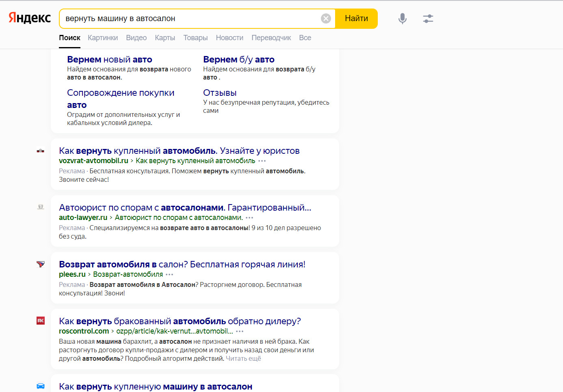
Task: Click the plees.ru domain link
Action: 72,274
